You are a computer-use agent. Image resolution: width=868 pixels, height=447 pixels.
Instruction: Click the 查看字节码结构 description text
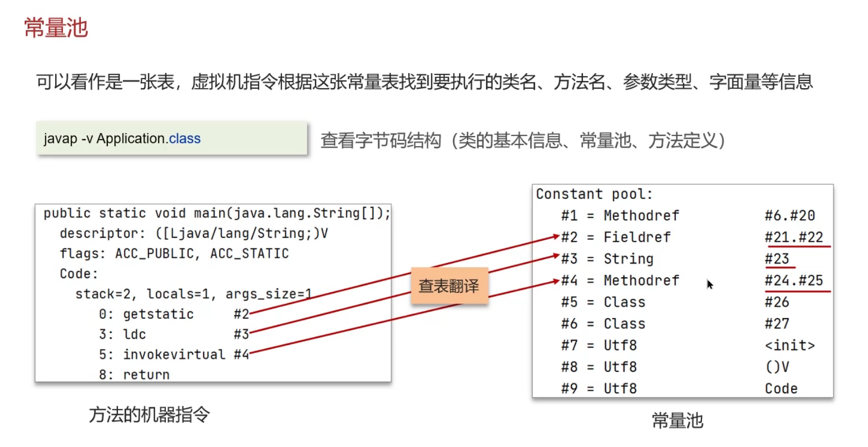point(523,140)
